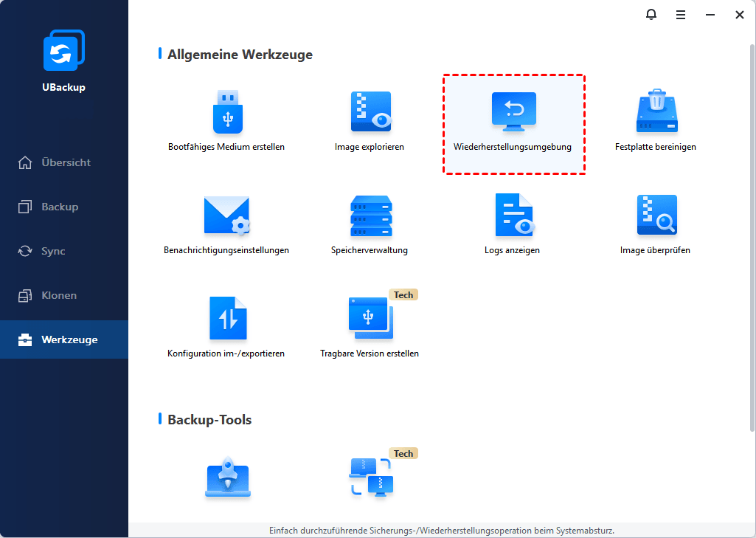The width and height of the screenshot is (756, 538).
Task: Open Festplatte bereinigen tool
Action: [x=656, y=112]
